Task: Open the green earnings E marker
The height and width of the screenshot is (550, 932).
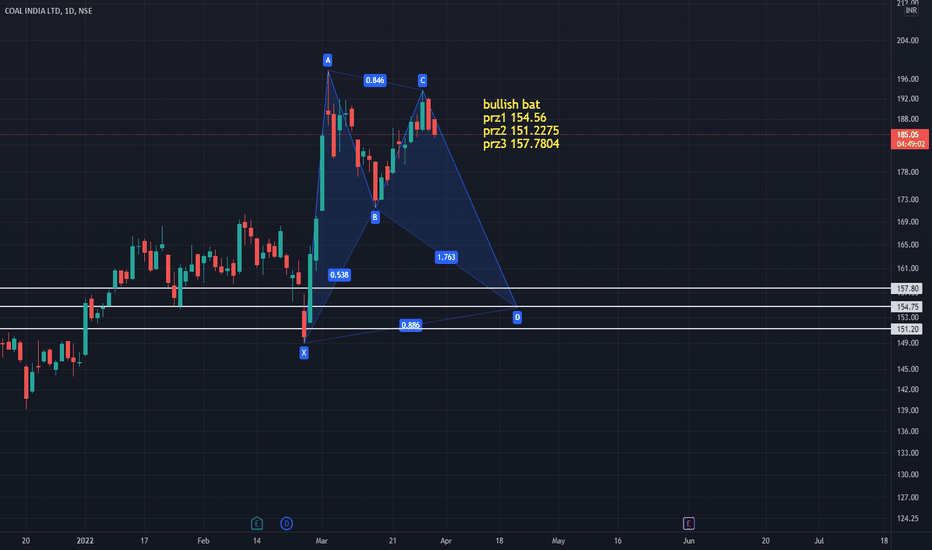Action: pos(257,523)
